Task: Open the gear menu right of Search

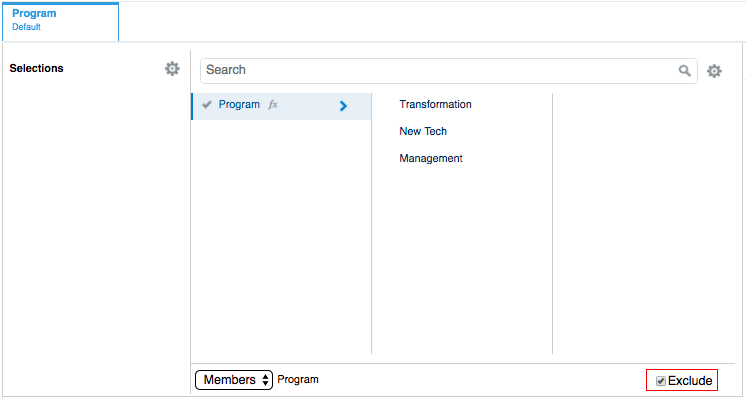Action: pos(714,71)
